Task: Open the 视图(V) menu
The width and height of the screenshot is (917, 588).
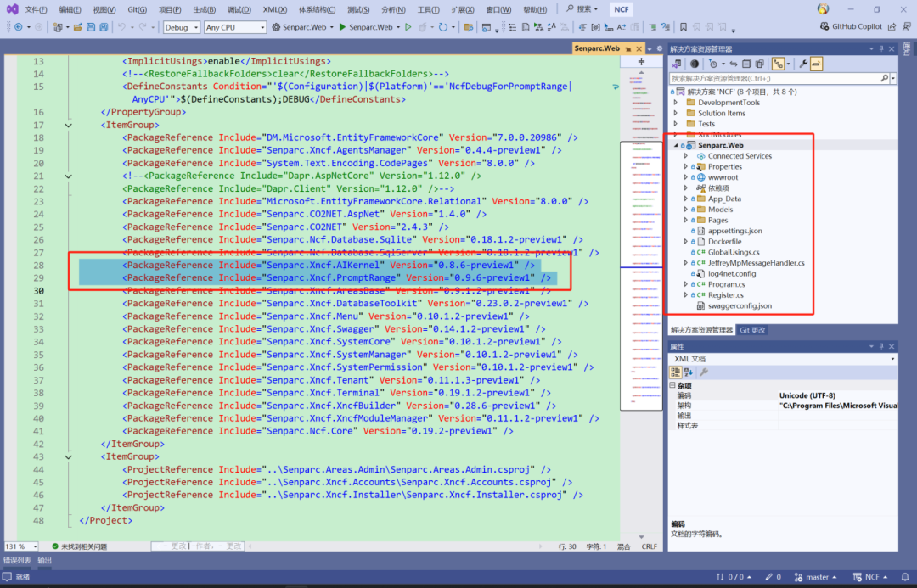Action: pyautogui.click(x=104, y=9)
